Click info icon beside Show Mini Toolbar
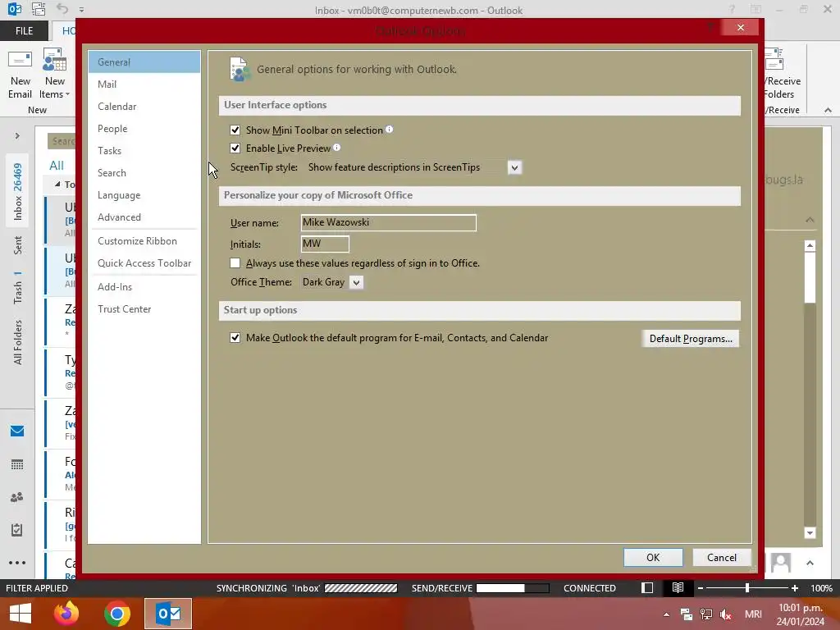This screenshot has width=840, height=630. 390,129
